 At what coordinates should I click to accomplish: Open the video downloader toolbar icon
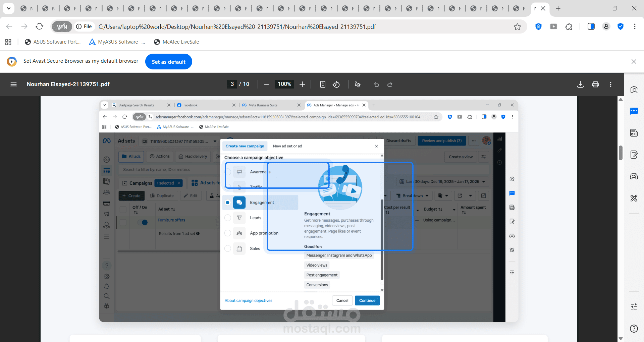553,26
